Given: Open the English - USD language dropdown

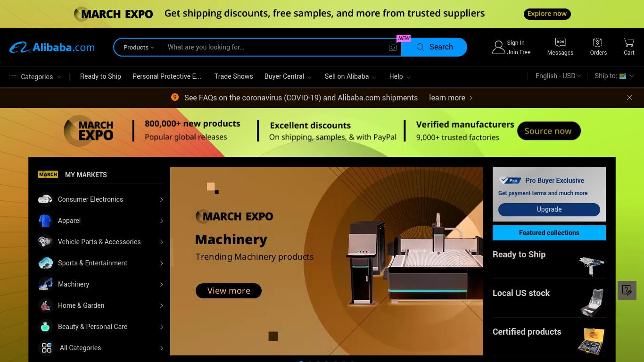Looking at the screenshot, I should tap(558, 76).
